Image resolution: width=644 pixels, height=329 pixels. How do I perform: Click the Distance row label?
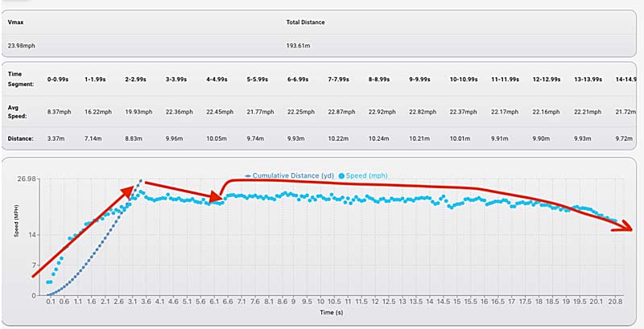click(x=21, y=138)
